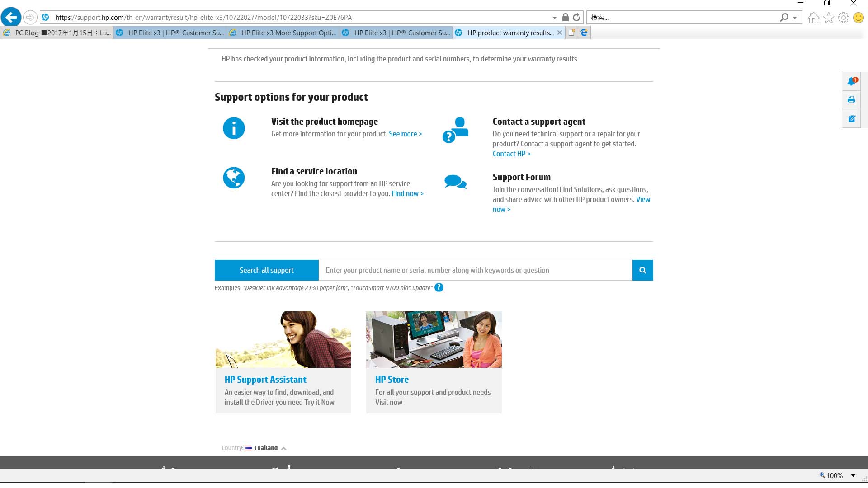Click the print icon on right sidebar
The width and height of the screenshot is (868, 488).
851,99
